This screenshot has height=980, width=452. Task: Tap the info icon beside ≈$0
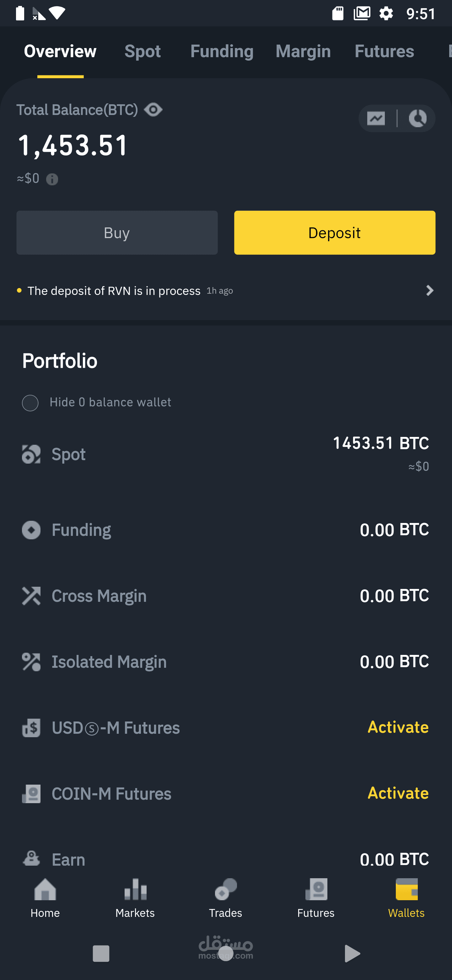click(x=52, y=179)
